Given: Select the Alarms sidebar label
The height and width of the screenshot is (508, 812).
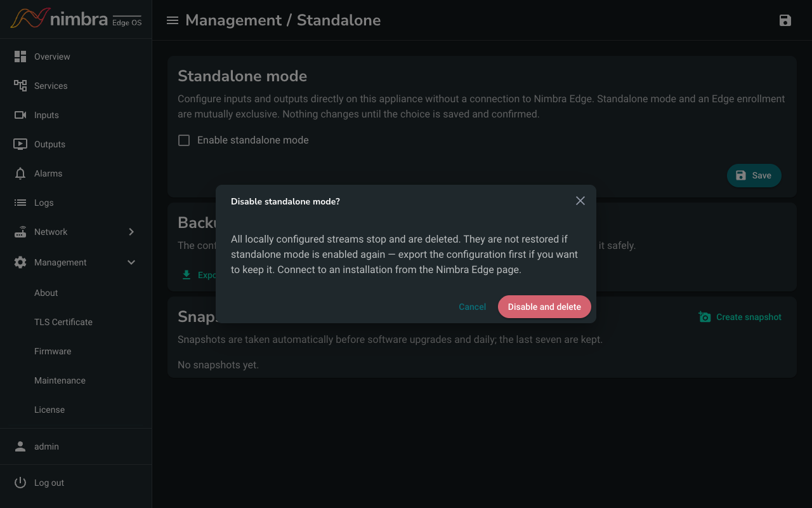Looking at the screenshot, I should [48, 173].
